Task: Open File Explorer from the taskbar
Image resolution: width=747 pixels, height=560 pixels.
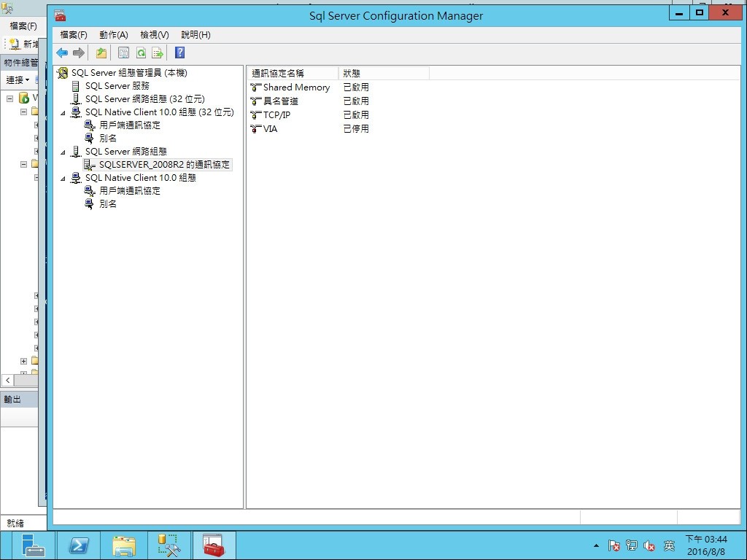Action: pyautogui.click(x=124, y=545)
